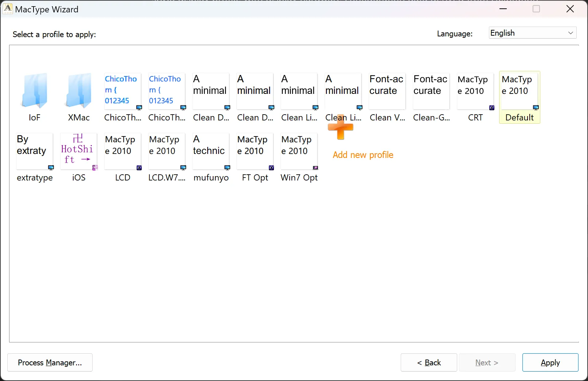
Task: Select the CRT profile icon
Action: pyautogui.click(x=475, y=91)
